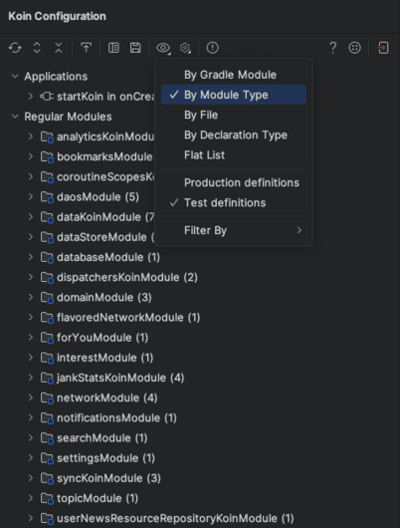This screenshot has height=532, width=400.
Task: Collapse the Applications tree node
Action: pyautogui.click(x=15, y=76)
